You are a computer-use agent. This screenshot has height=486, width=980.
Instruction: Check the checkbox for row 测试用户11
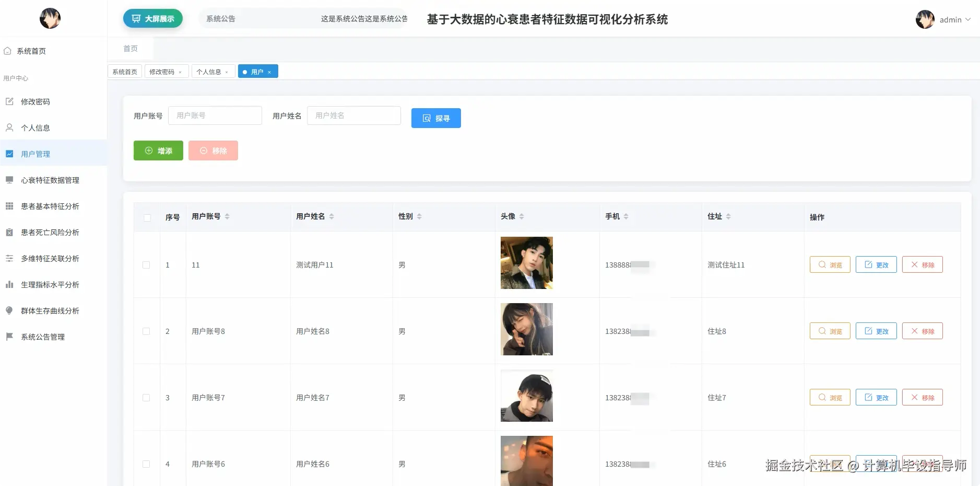click(146, 265)
